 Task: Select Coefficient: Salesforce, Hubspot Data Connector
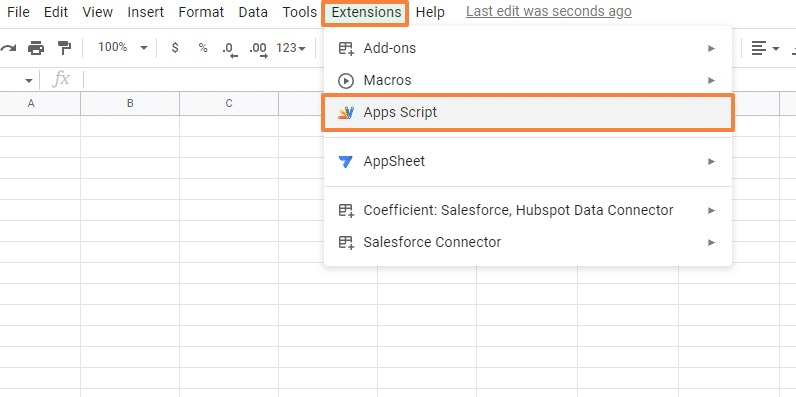pos(528,210)
